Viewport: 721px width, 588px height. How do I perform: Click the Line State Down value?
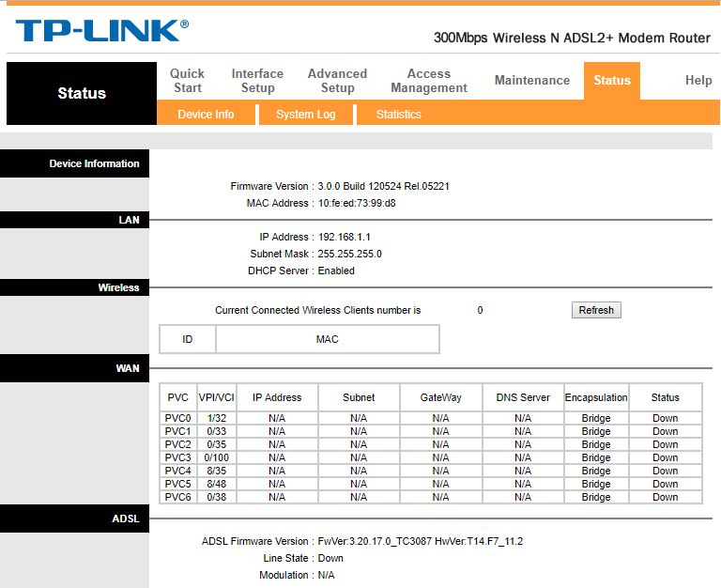pyautogui.click(x=330, y=559)
